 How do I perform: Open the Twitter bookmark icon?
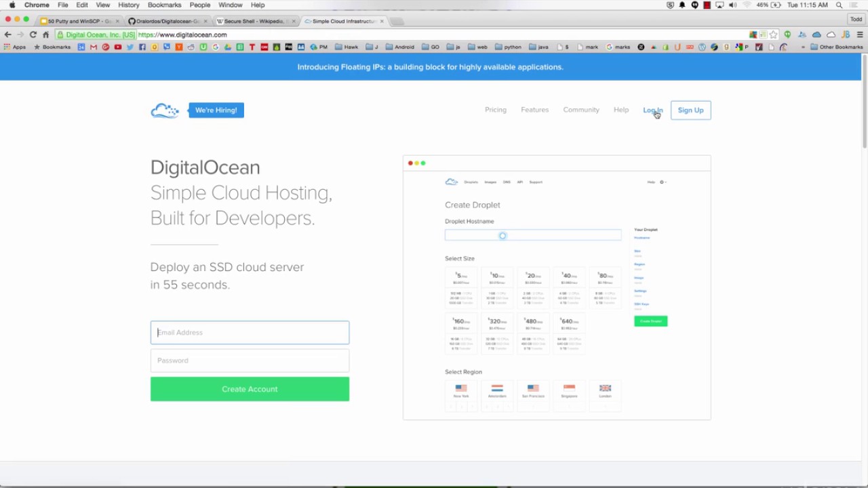coord(130,47)
